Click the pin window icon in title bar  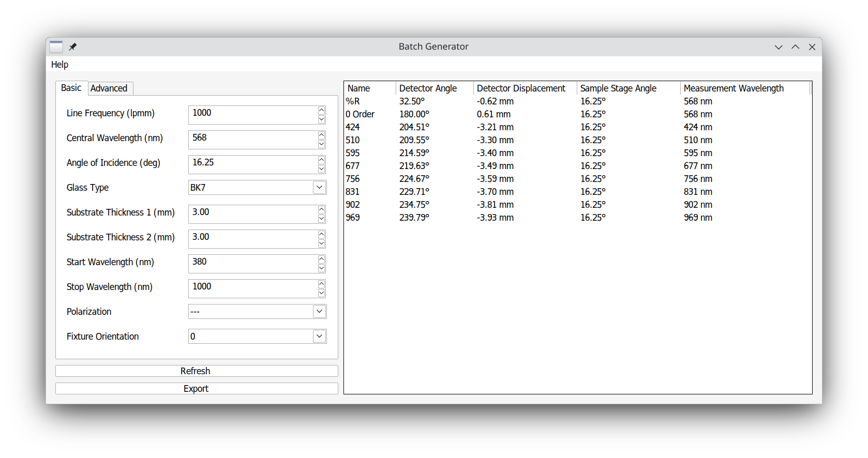click(73, 47)
